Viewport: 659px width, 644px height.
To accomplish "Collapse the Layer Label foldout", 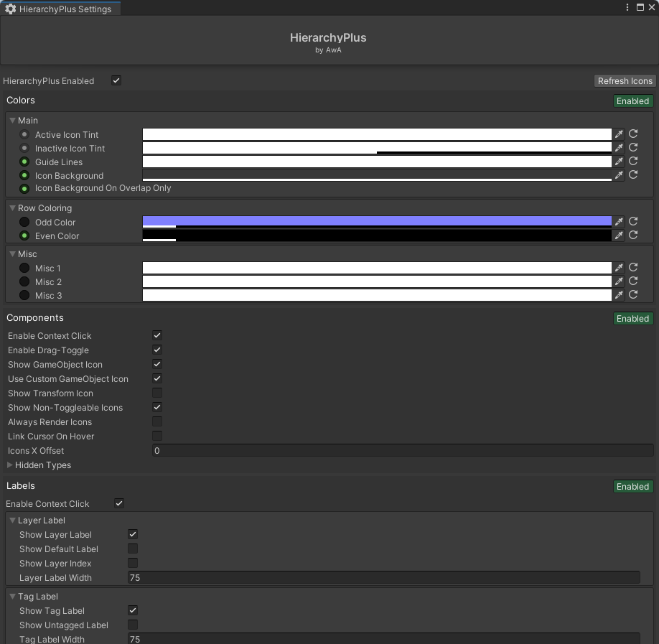I will click(x=12, y=521).
